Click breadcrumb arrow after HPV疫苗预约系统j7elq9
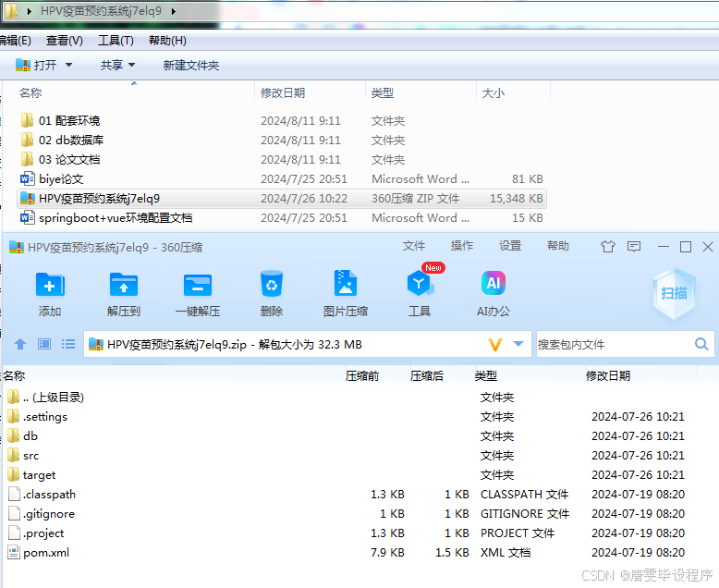 174,11
